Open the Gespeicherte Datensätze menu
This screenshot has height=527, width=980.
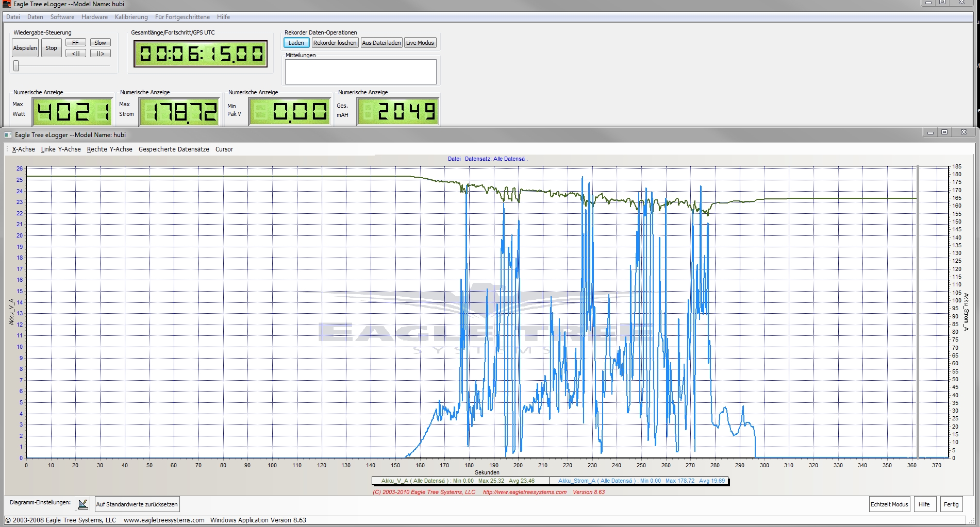pyautogui.click(x=174, y=149)
